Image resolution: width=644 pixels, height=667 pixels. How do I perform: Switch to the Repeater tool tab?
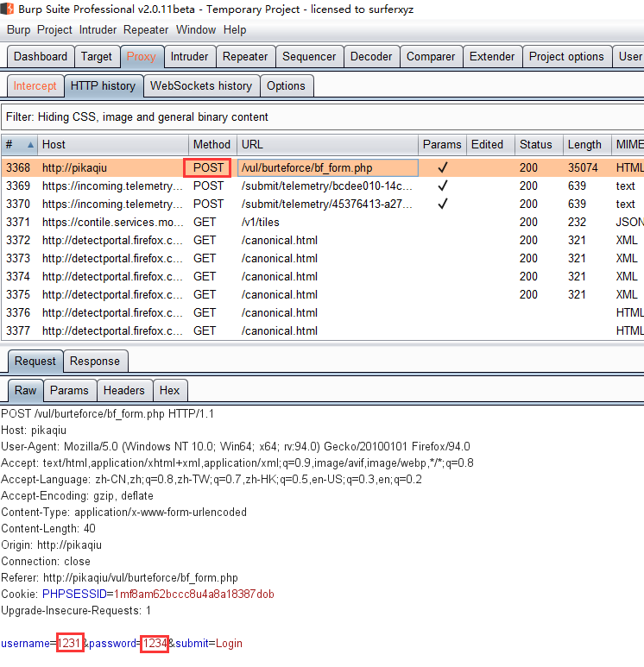245,57
